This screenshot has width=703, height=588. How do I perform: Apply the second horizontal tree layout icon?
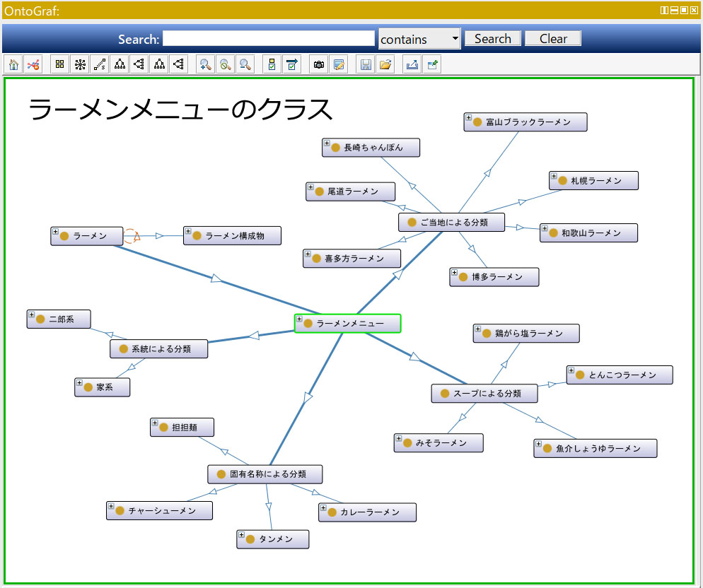178,64
